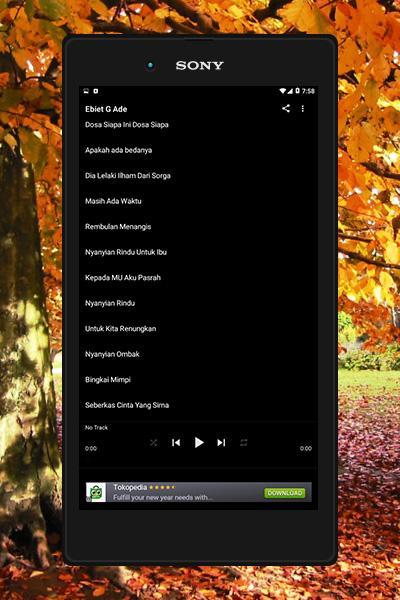Start playback with the play button
The height and width of the screenshot is (600, 400).
[199, 442]
